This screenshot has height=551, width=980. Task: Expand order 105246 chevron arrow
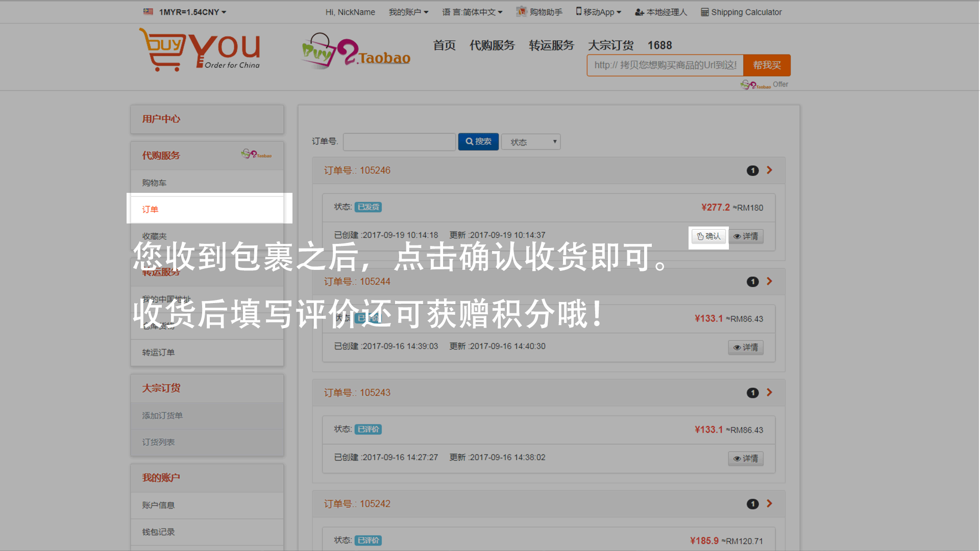click(769, 170)
